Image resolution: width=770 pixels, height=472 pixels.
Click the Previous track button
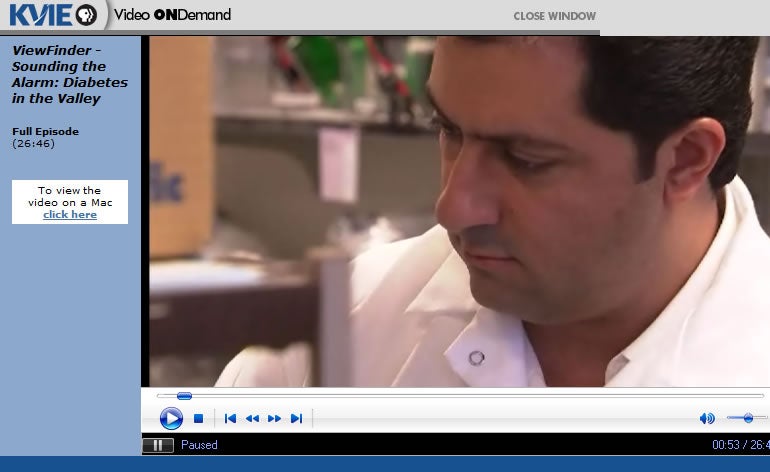(x=230, y=419)
